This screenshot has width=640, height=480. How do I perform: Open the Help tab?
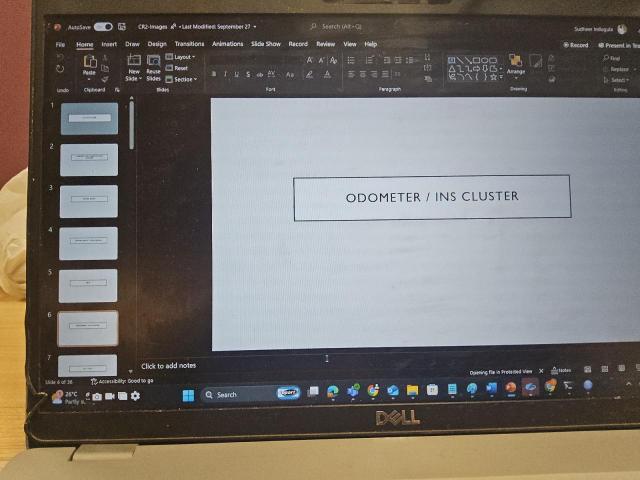tap(370, 44)
